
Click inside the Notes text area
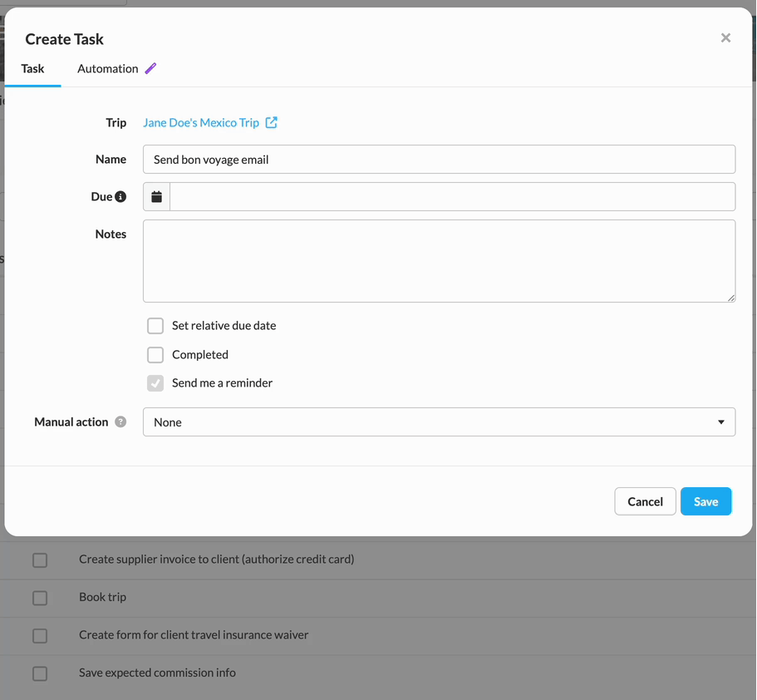439,261
